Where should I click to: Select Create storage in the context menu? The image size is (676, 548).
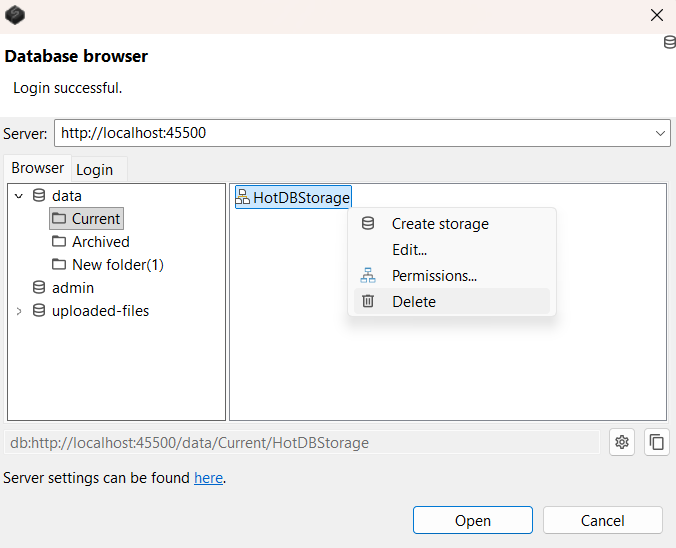point(440,224)
